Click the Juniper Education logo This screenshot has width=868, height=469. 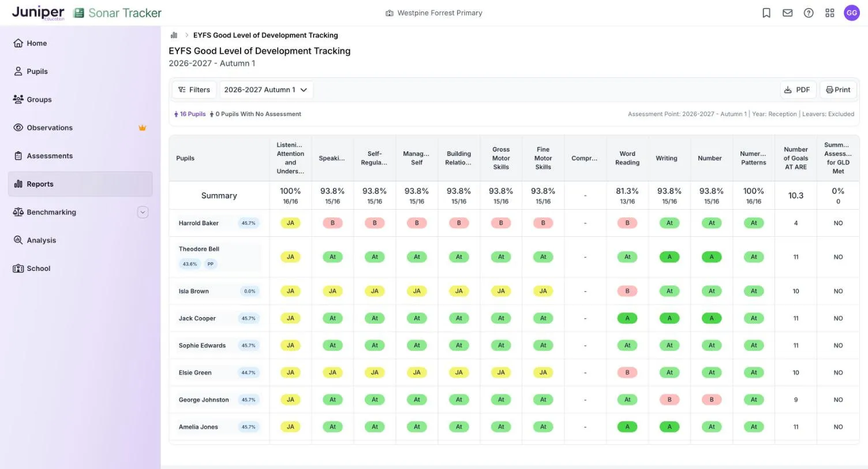tap(38, 13)
